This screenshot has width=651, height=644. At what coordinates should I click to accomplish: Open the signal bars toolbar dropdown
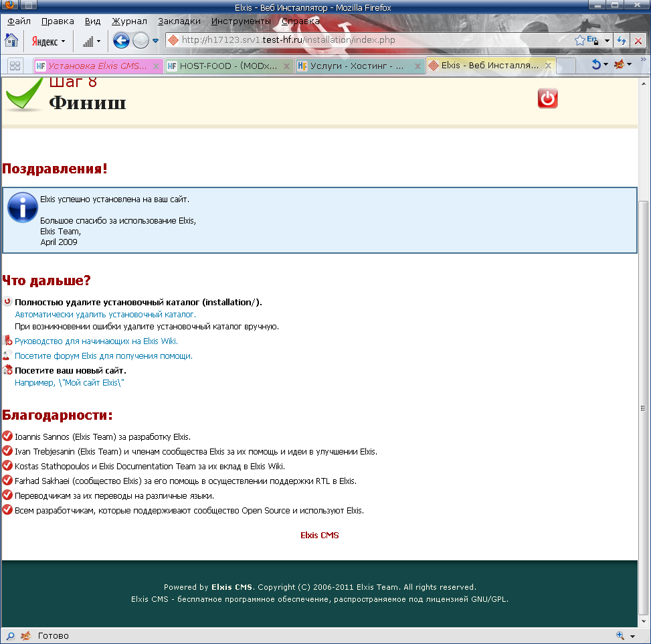[x=98, y=41]
